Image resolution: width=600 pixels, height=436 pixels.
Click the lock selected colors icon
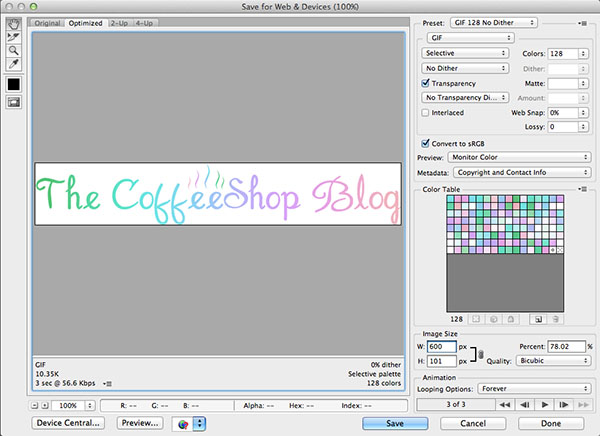tap(511, 319)
